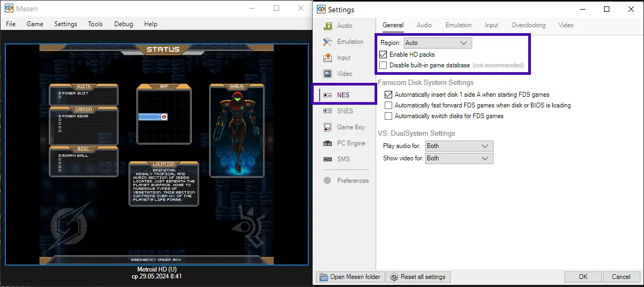
Task: Open the Game menu in Mesen
Action: [35, 24]
